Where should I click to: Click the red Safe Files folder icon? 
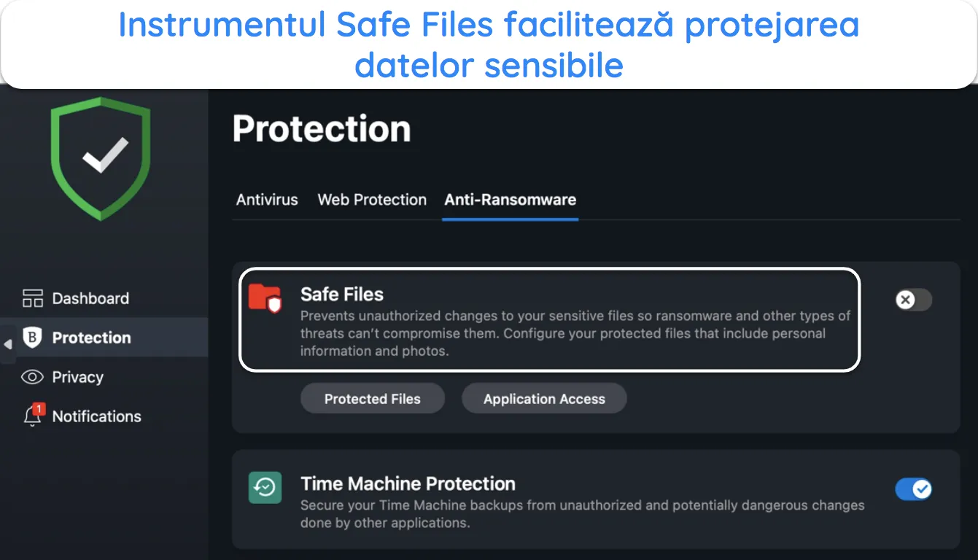(x=265, y=298)
